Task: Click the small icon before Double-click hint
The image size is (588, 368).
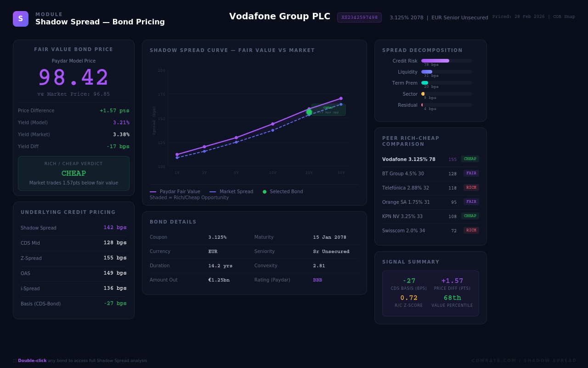Action: click(x=15, y=361)
